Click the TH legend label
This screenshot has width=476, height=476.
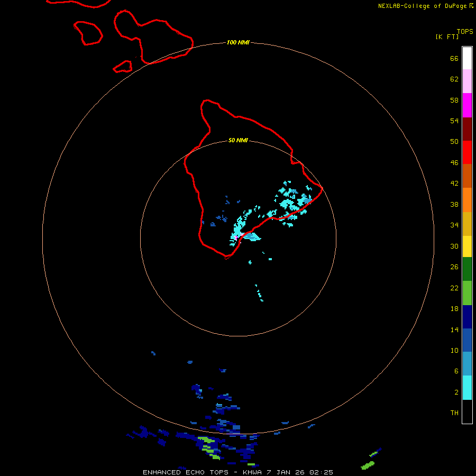(454, 413)
